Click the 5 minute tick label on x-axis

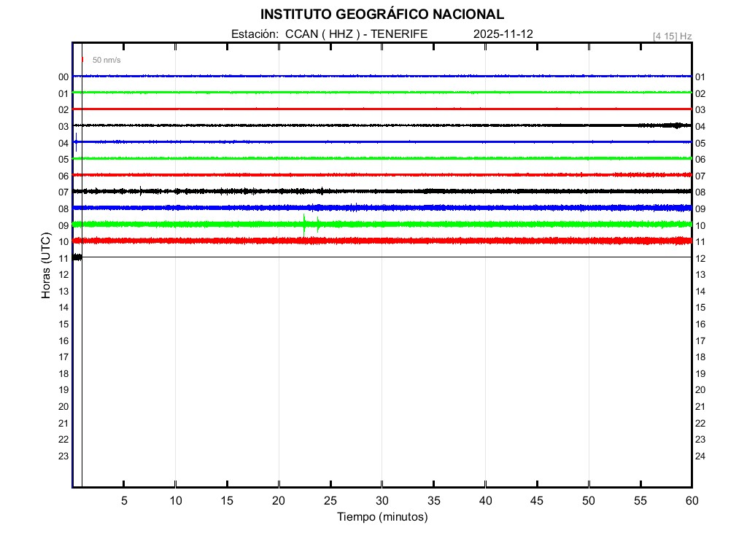tap(124, 500)
